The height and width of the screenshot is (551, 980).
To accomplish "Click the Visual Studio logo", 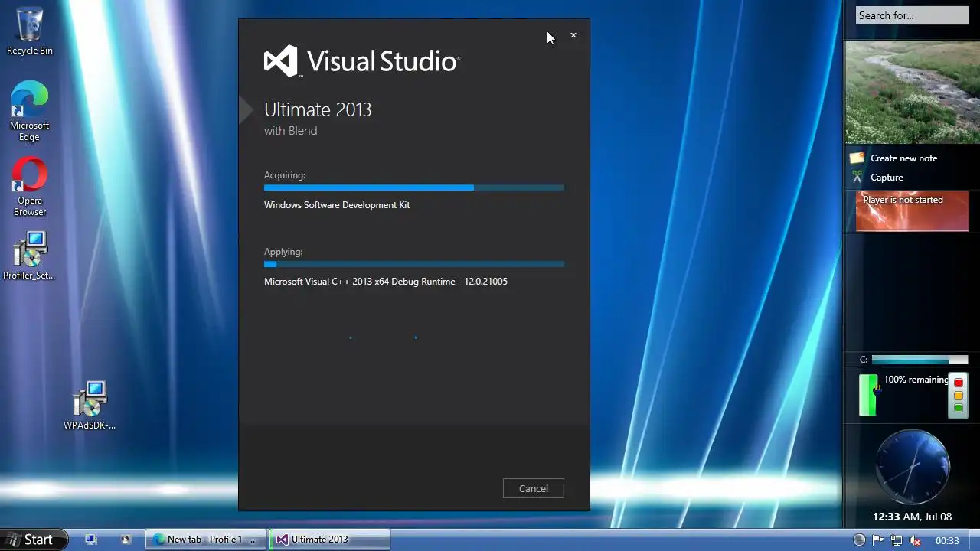I will [x=361, y=61].
